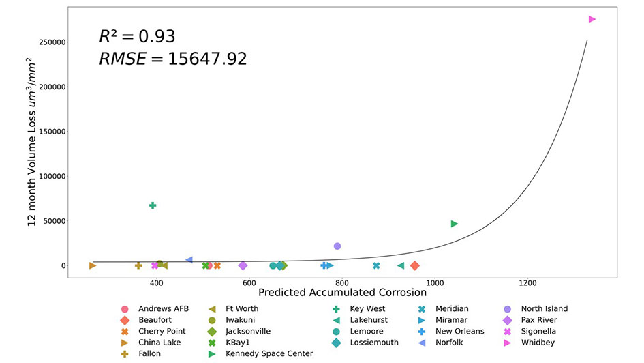
Task: Select the Fallon plus icon in the legend
Action: 125,353
